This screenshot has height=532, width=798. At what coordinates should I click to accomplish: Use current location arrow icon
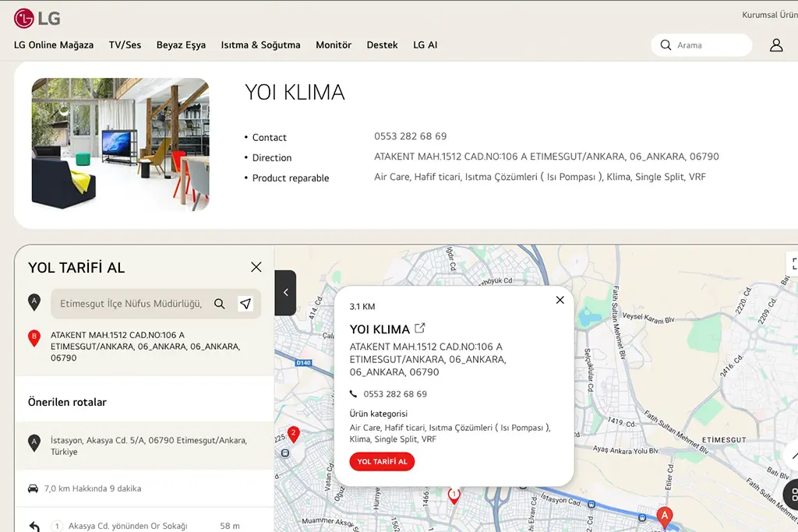[x=245, y=304]
